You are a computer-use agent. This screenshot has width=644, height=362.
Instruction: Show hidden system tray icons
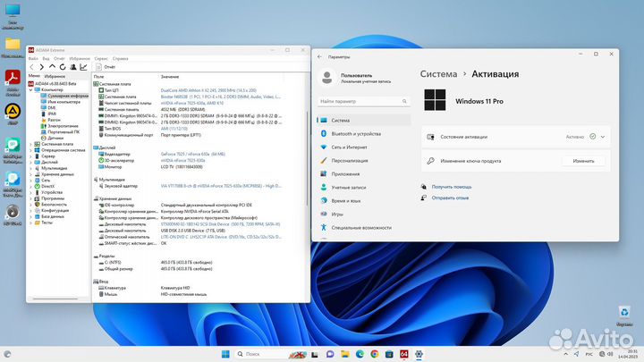[565, 354]
